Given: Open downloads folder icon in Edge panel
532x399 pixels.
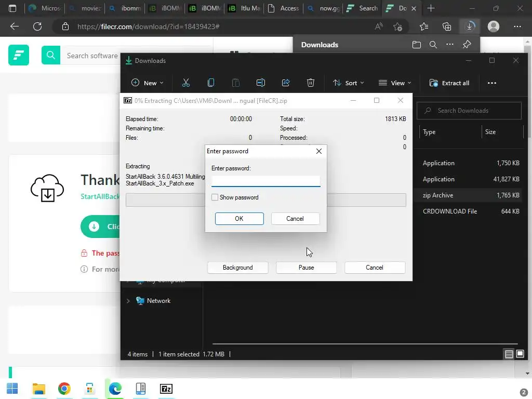Looking at the screenshot, I should pyautogui.click(x=416, y=45).
